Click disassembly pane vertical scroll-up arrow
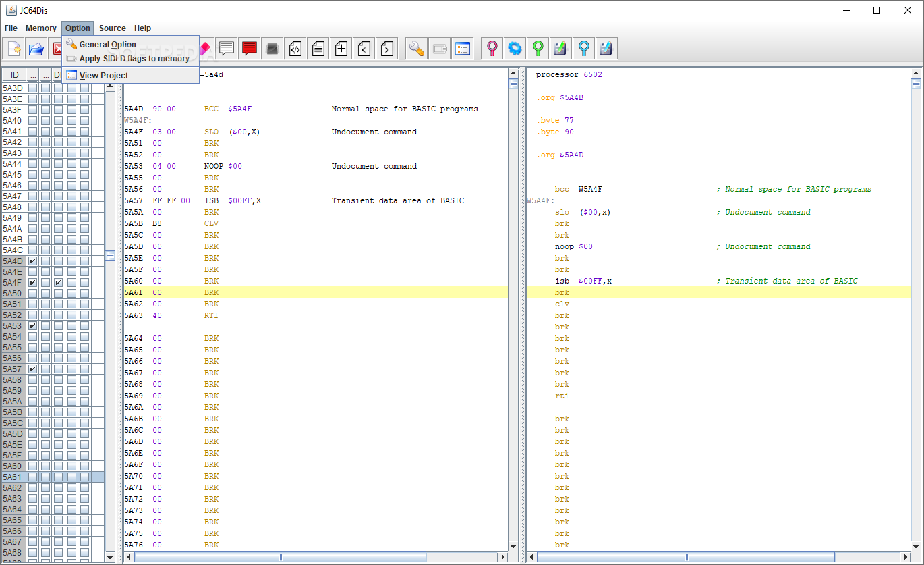This screenshot has width=924, height=565. (513, 74)
